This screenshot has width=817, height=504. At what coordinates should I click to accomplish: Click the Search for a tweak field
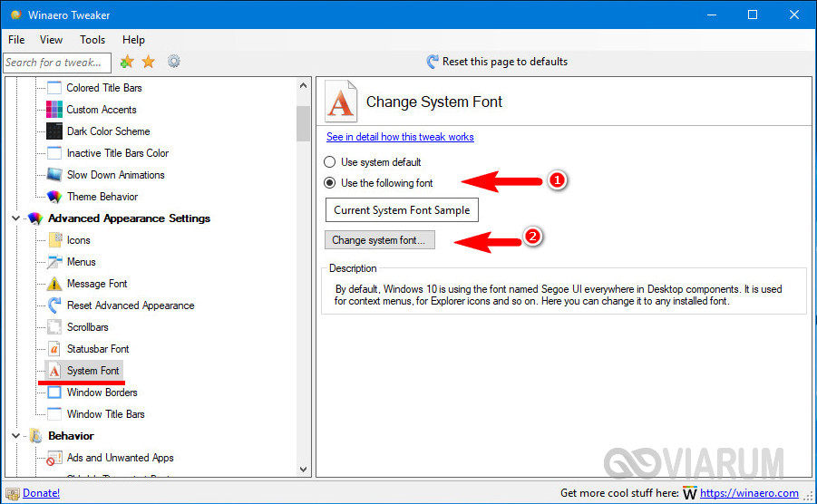click(x=57, y=63)
